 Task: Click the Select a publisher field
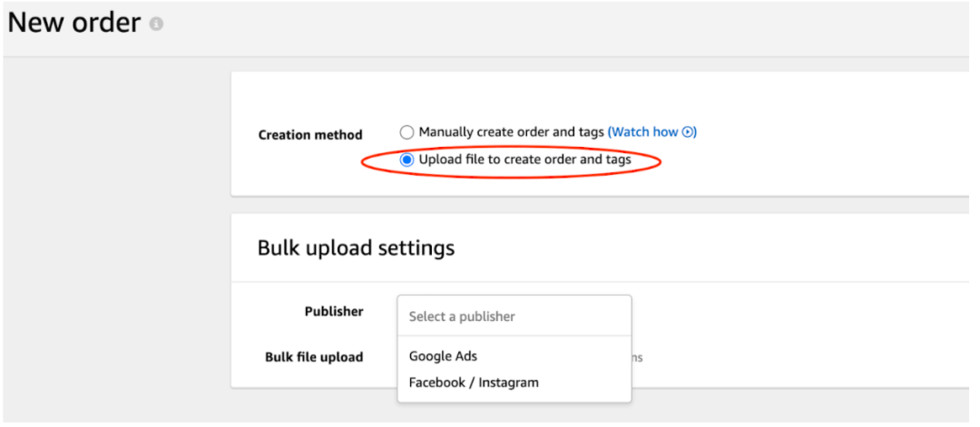[x=514, y=316]
